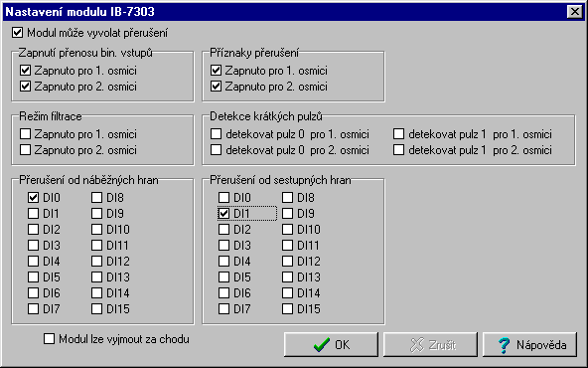Check DI15 in sestupných hran group
This screenshot has height=368, width=588.
[x=288, y=309]
